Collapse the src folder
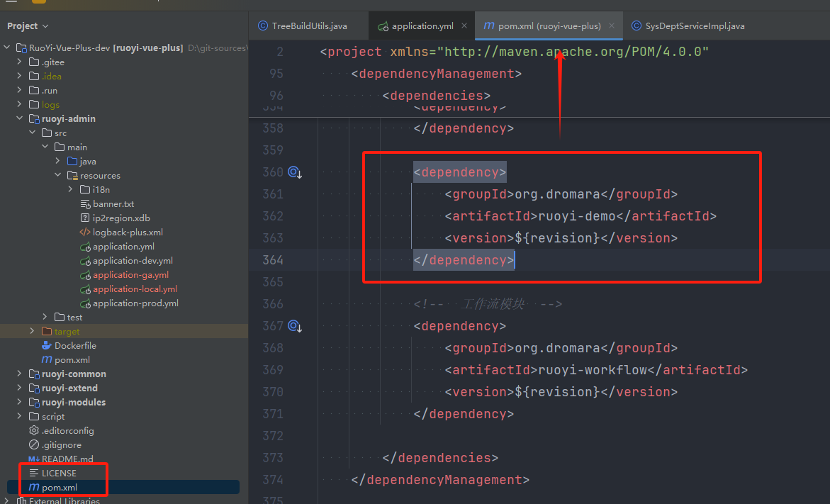830x504 pixels. pos(33,133)
